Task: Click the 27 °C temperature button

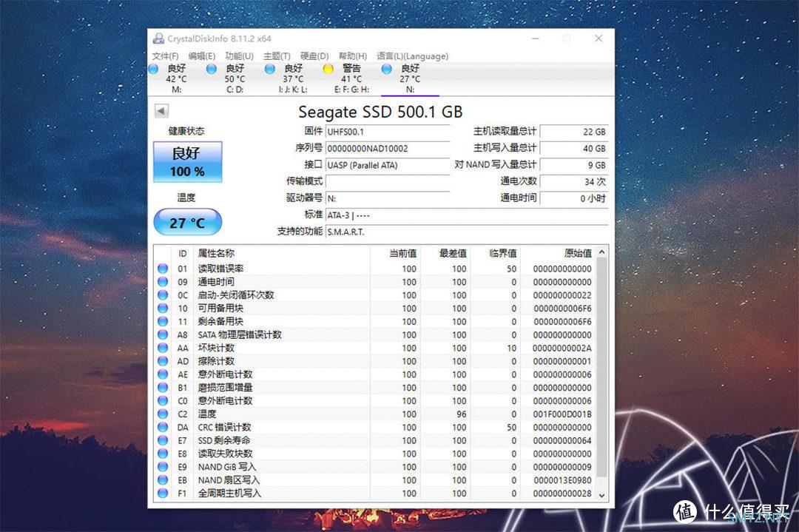Action: click(187, 223)
